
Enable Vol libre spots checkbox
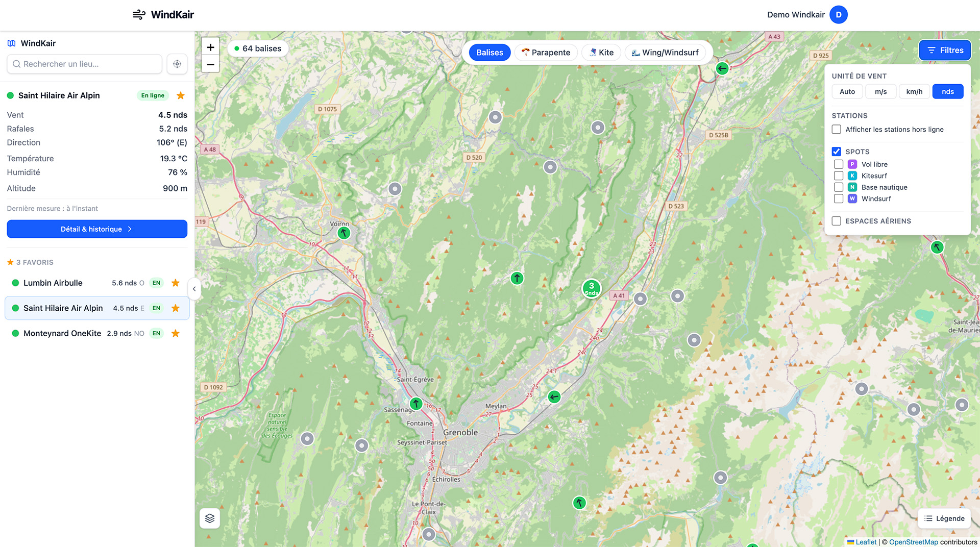[x=839, y=164]
